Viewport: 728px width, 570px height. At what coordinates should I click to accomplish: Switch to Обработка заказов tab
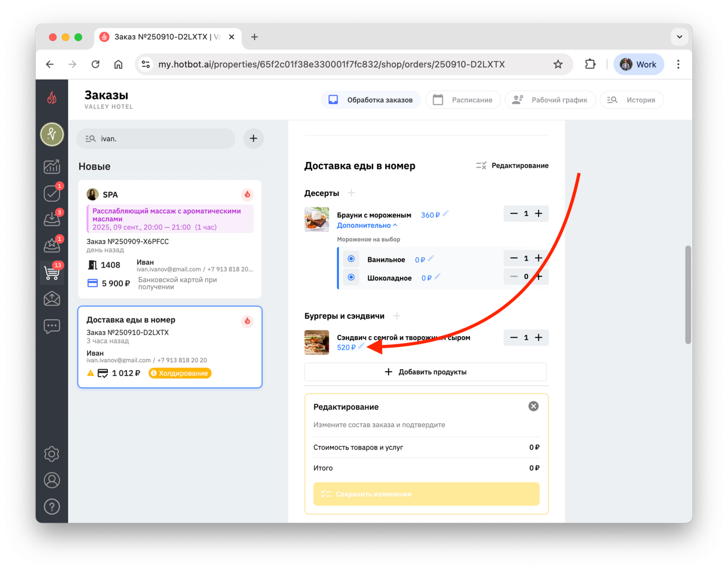tap(370, 100)
